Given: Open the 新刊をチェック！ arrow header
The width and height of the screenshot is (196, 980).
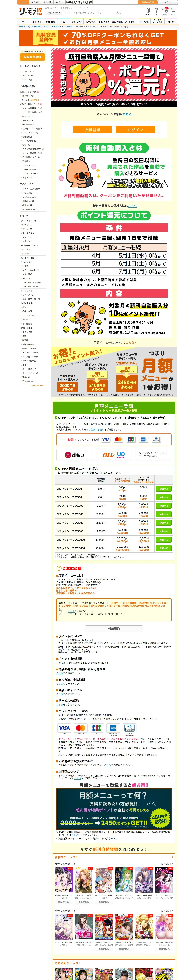Looking at the screenshot, I should click(x=114, y=857).
